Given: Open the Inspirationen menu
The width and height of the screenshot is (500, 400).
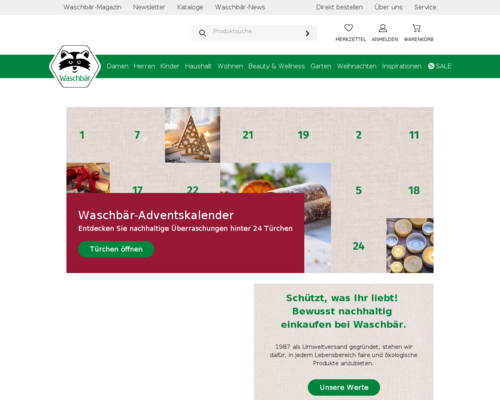Looking at the screenshot, I should click(402, 66).
